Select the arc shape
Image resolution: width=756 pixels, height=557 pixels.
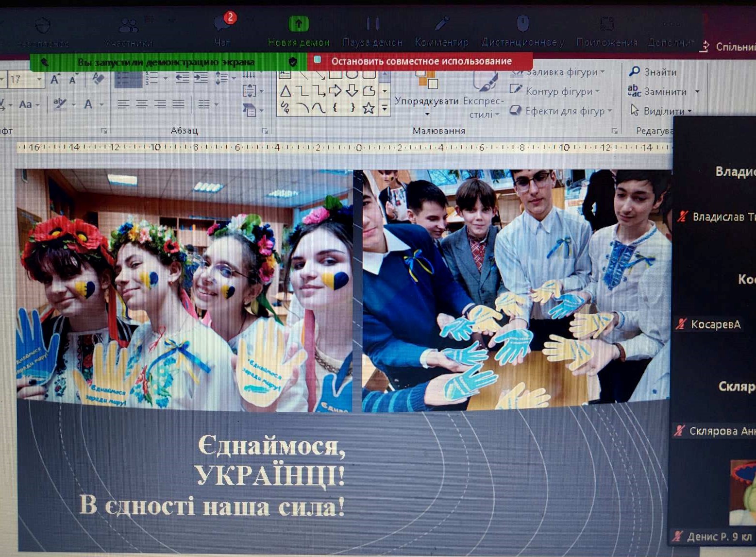[x=302, y=108]
